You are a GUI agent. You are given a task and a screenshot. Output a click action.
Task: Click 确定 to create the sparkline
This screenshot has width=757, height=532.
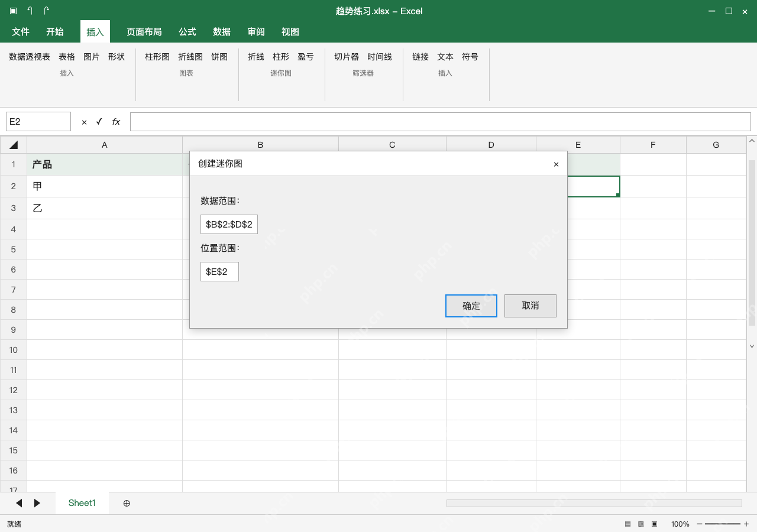pos(471,306)
